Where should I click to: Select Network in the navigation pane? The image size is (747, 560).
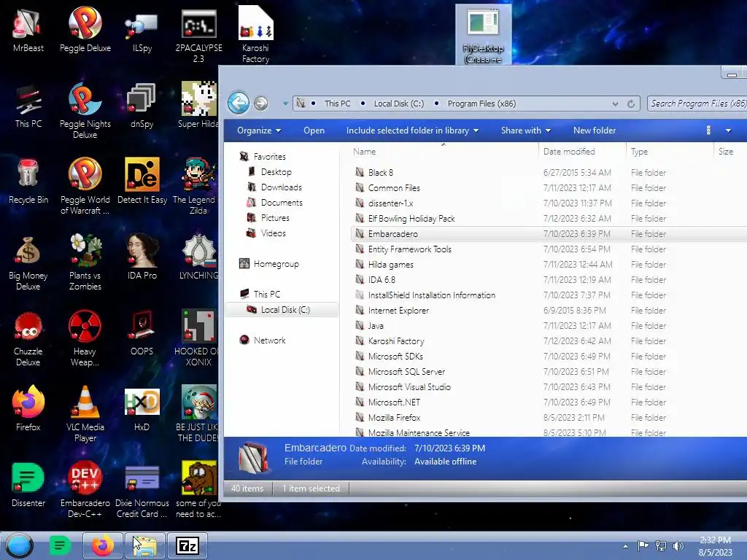[269, 340]
